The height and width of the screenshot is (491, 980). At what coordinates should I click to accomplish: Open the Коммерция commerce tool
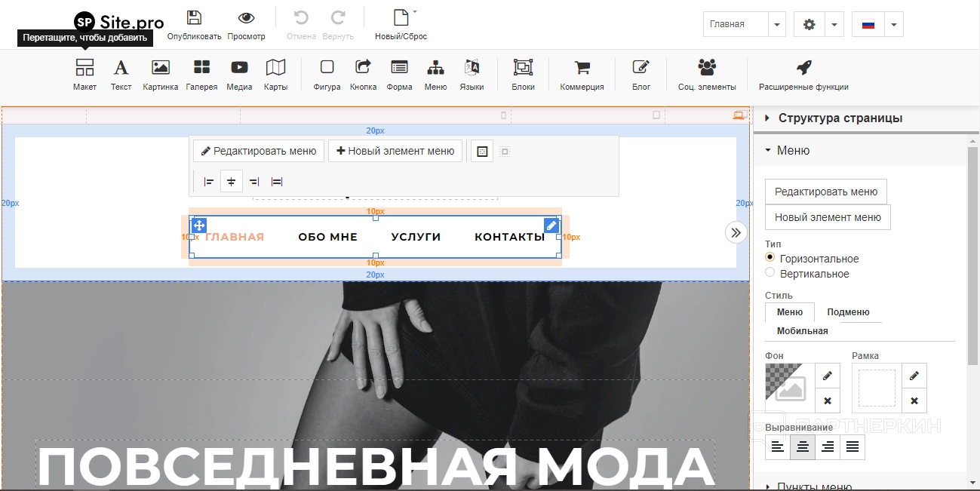(582, 75)
